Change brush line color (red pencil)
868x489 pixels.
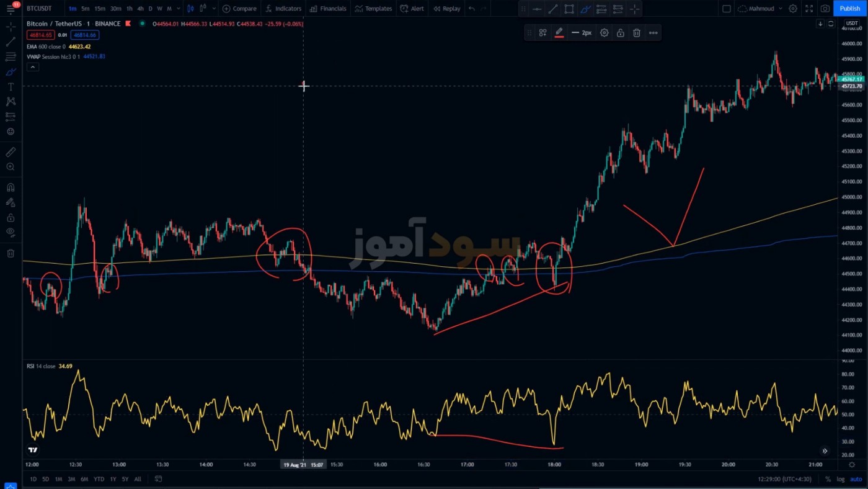point(559,33)
